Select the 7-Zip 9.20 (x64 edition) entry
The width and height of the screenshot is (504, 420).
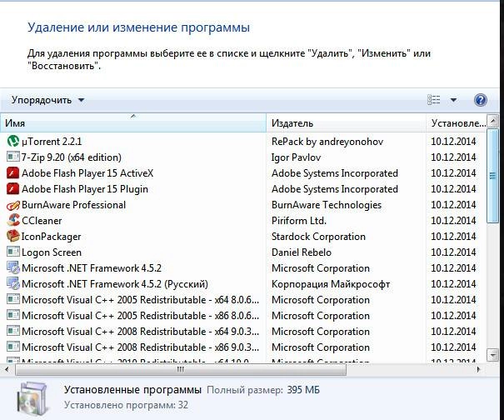click(x=72, y=157)
